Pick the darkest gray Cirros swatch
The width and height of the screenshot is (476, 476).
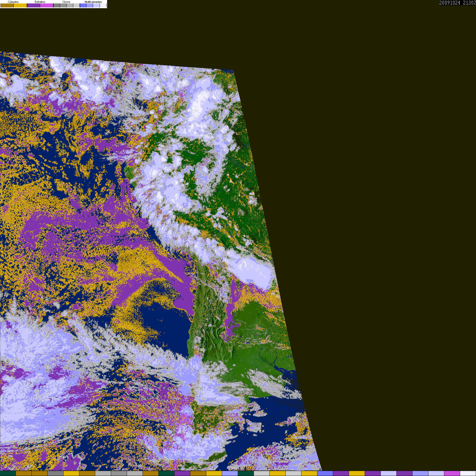(x=57, y=5)
